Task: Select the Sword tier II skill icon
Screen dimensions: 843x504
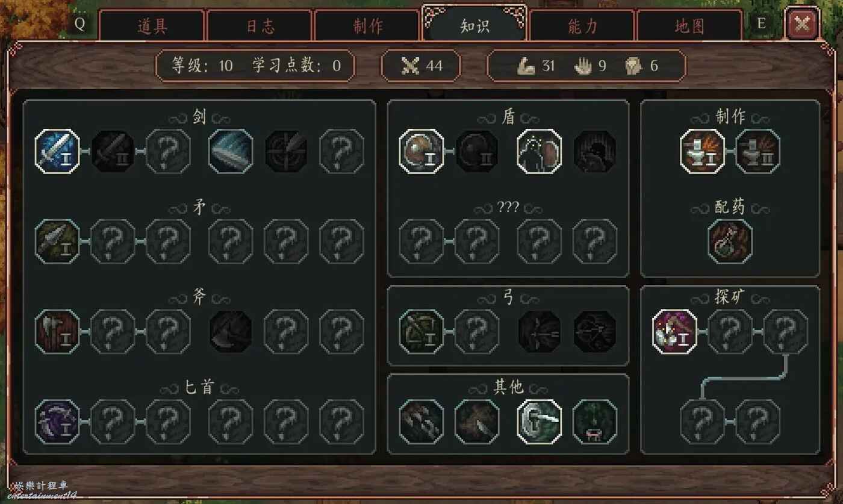Action: pos(113,151)
